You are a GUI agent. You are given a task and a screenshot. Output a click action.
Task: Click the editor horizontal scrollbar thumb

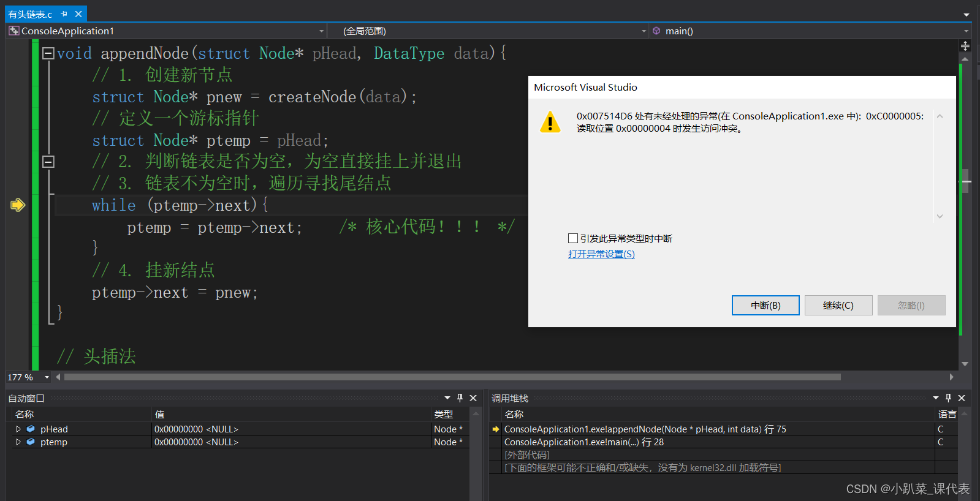click(x=452, y=377)
